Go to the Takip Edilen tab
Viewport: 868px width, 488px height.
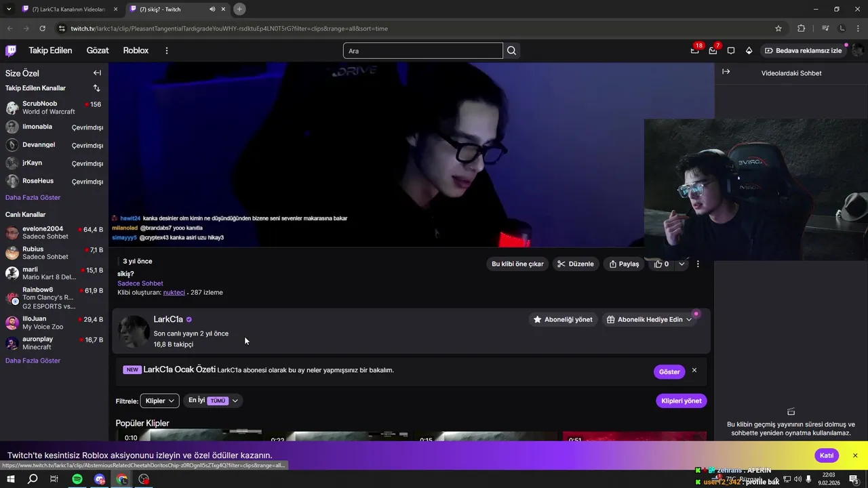pos(50,51)
